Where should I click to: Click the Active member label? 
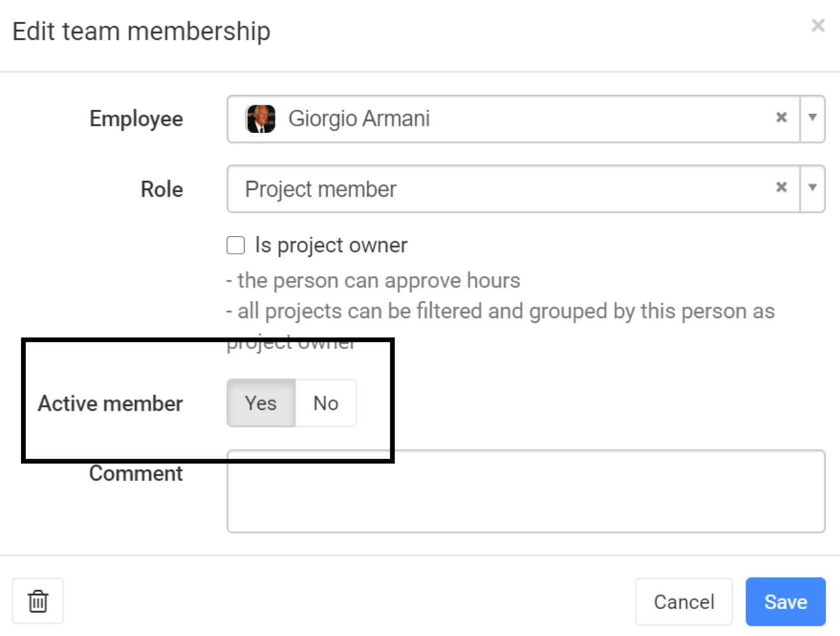click(x=110, y=403)
